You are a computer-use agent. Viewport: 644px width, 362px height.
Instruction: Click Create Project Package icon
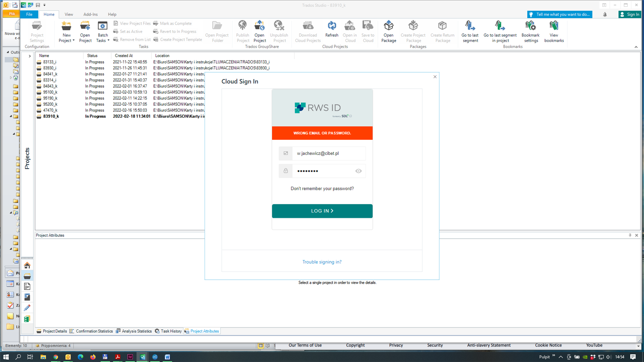coord(413,26)
